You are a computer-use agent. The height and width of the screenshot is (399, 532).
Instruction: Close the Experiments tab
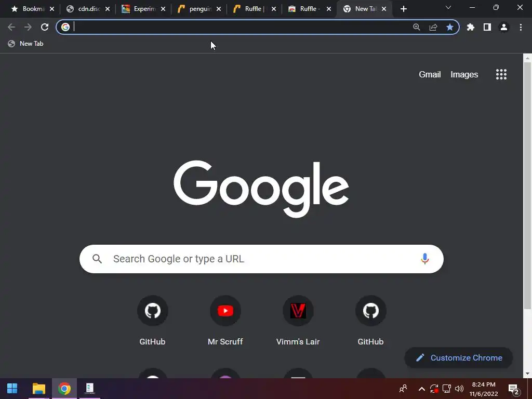coord(163,9)
